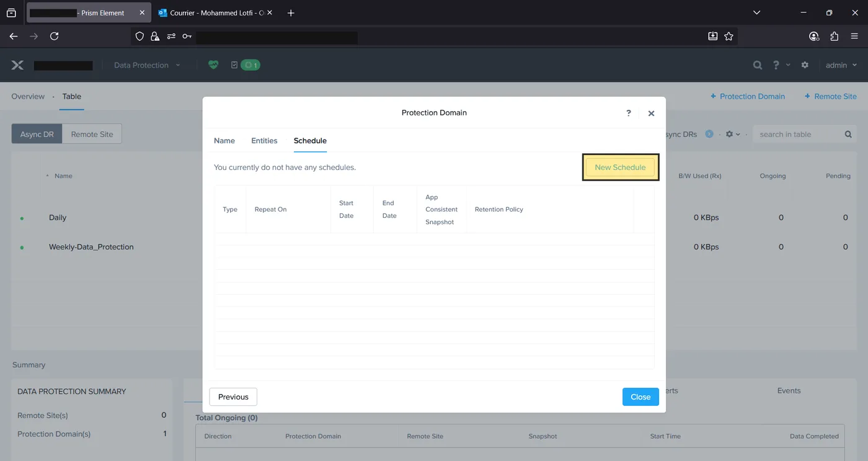Click the Previous button in the dialog
The image size is (868, 461).
tap(233, 397)
